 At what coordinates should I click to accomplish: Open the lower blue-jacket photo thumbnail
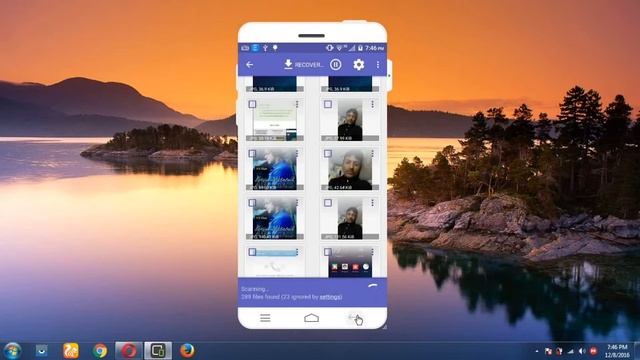[275, 219]
